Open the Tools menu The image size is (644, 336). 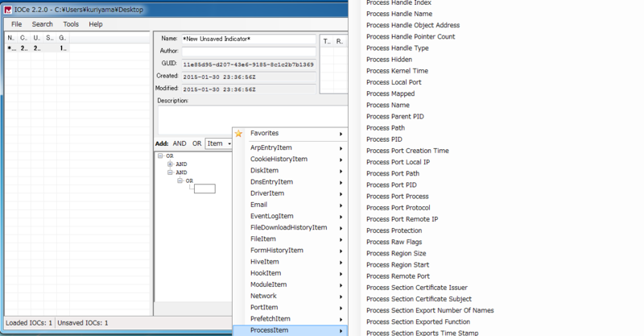[71, 24]
